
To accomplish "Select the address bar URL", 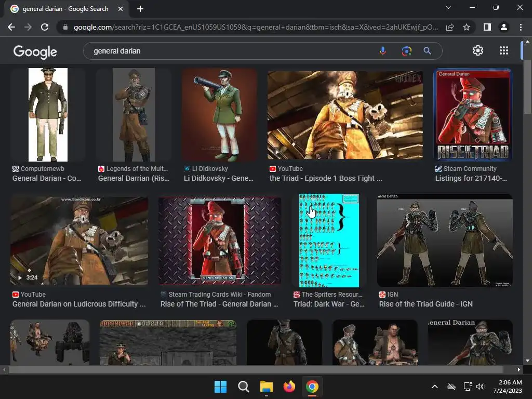I will pyautogui.click(x=256, y=27).
